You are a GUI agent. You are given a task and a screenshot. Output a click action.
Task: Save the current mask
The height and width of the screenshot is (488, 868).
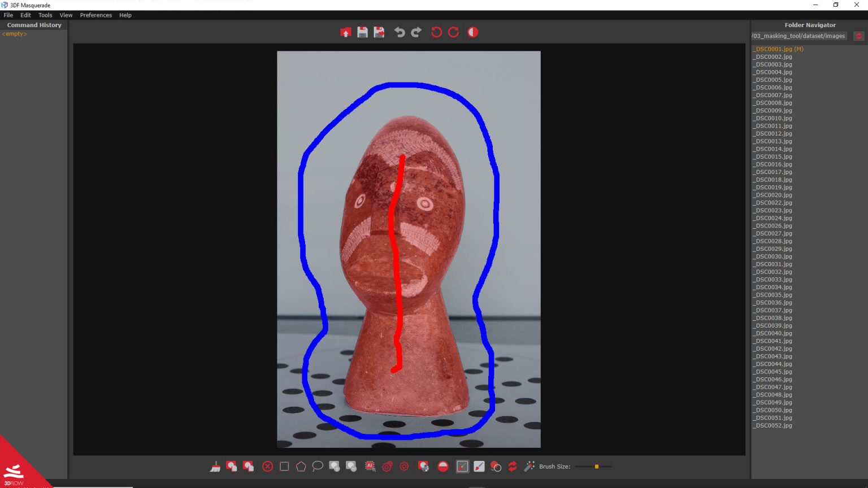tap(362, 32)
